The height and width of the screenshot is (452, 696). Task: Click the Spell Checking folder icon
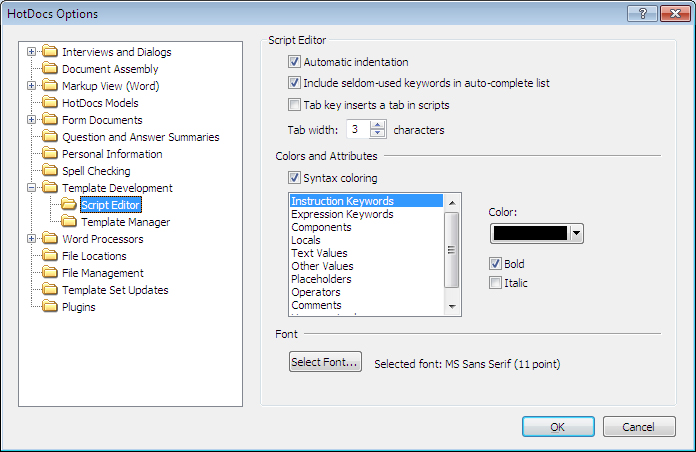50,170
